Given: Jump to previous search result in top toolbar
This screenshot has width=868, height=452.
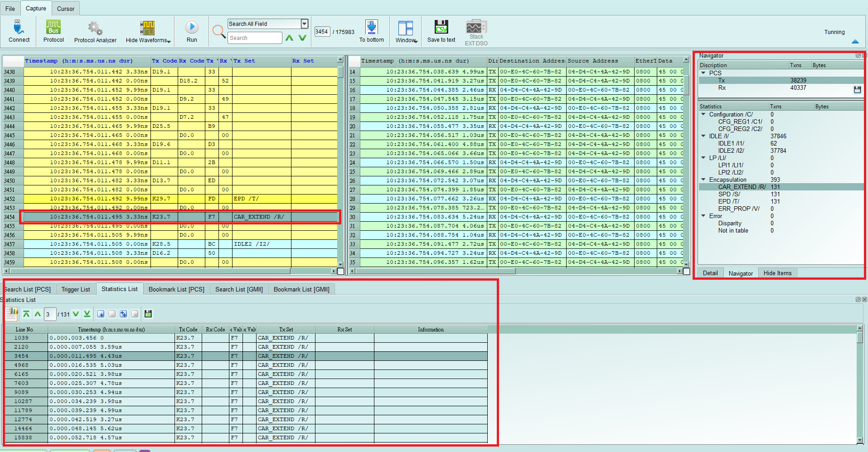Looking at the screenshot, I should tap(290, 38).
